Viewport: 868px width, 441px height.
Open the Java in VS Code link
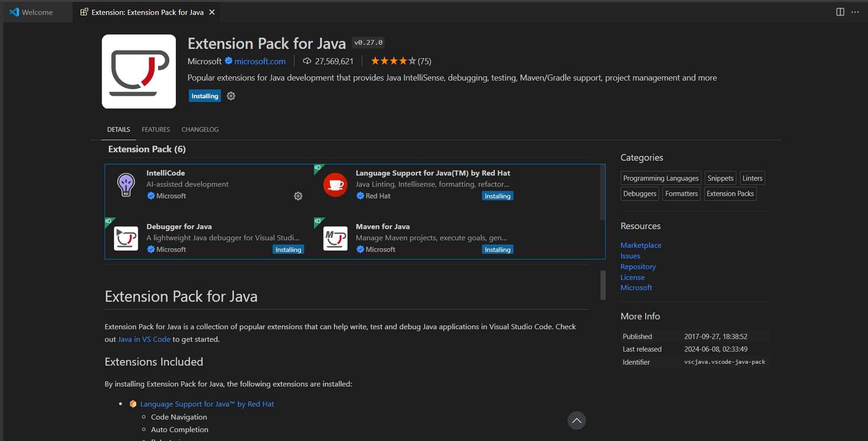(x=144, y=339)
